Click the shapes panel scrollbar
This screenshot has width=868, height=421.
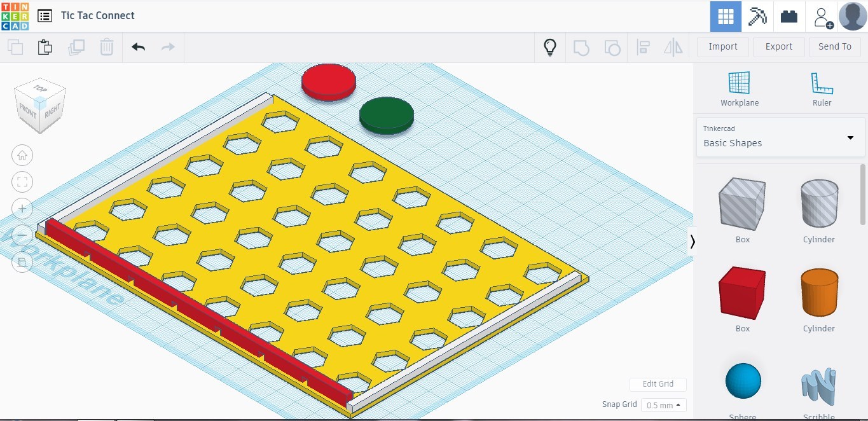tap(863, 194)
